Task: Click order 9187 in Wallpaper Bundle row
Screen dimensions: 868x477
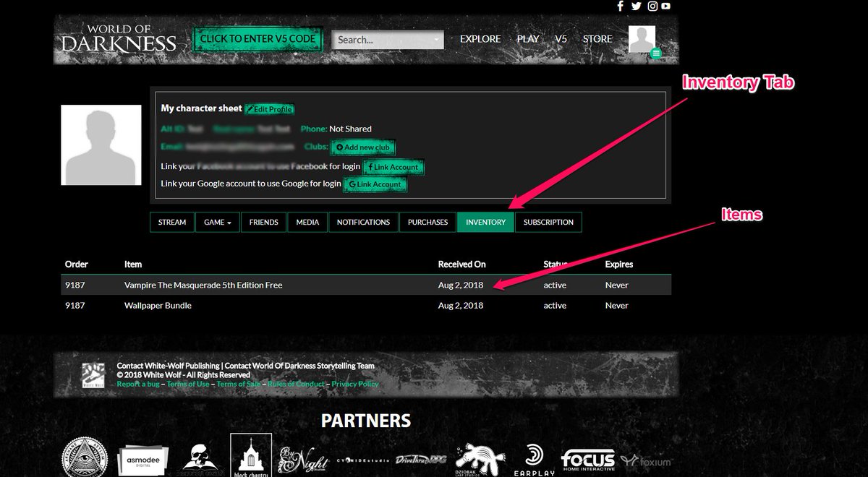Action: [x=75, y=305]
